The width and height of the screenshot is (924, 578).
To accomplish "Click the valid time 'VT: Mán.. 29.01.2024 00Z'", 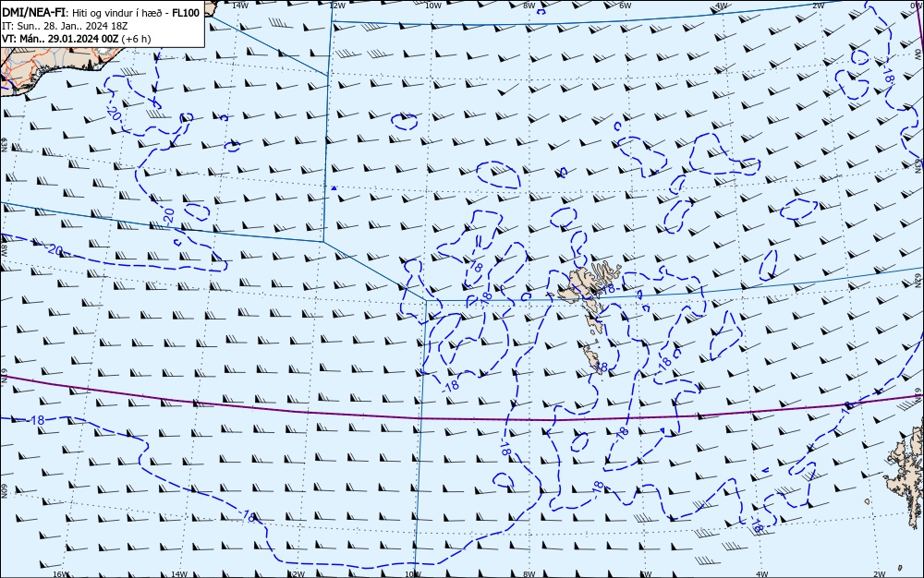I will tap(60, 39).
